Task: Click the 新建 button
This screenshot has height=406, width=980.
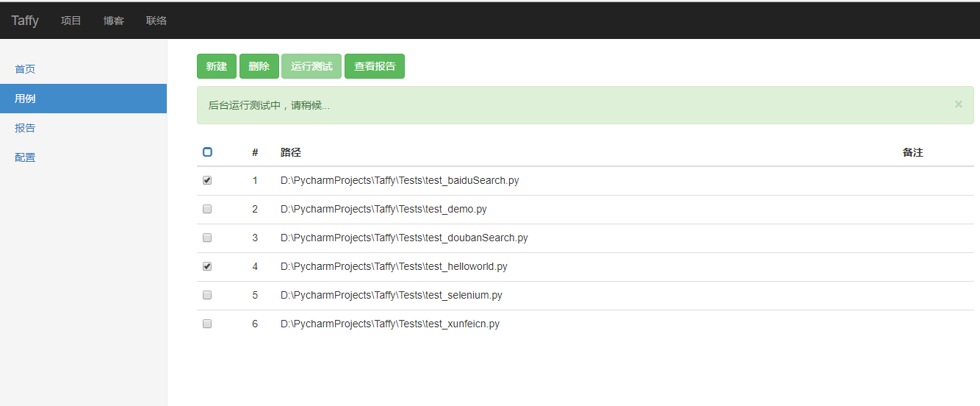Action: coord(217,66)
